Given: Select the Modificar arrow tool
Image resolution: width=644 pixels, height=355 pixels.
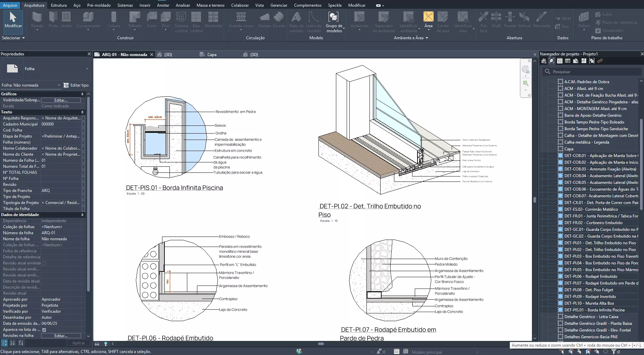Looking at the screenshot, I should click(x=13, y=19).
